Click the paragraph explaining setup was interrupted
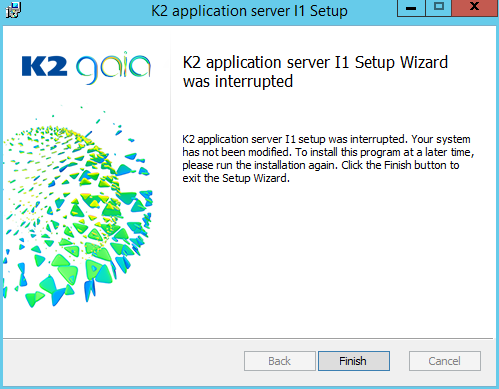Image resolution: width=499 pixels, height=389 pixels. pos(328,158)
